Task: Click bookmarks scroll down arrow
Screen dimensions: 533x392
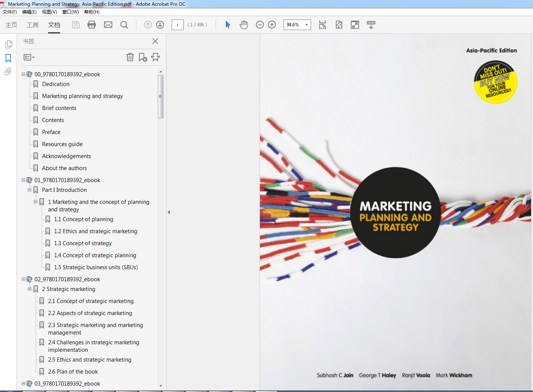Action: pos(161,386)
